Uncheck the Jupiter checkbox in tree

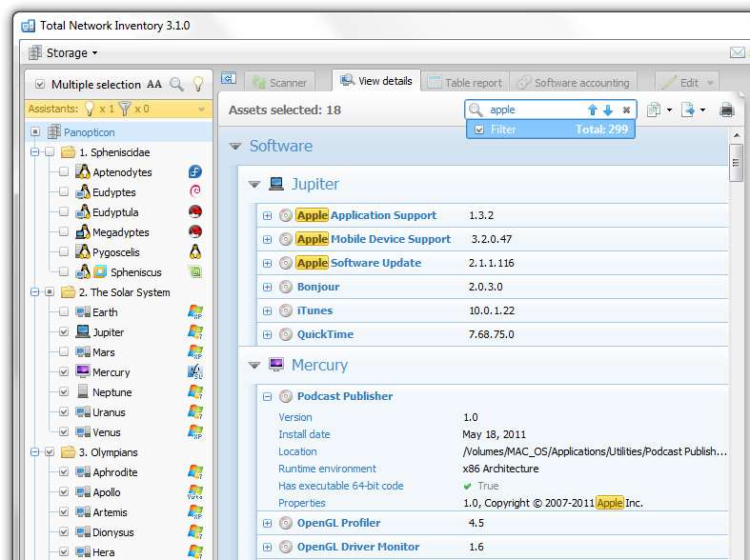(x=64, y=332)
